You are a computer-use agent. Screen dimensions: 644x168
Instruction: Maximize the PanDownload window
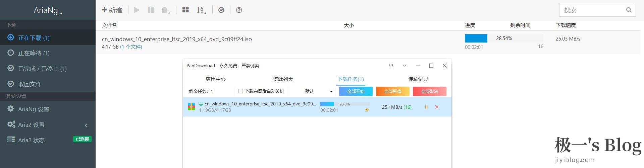[x=431, y=66]
